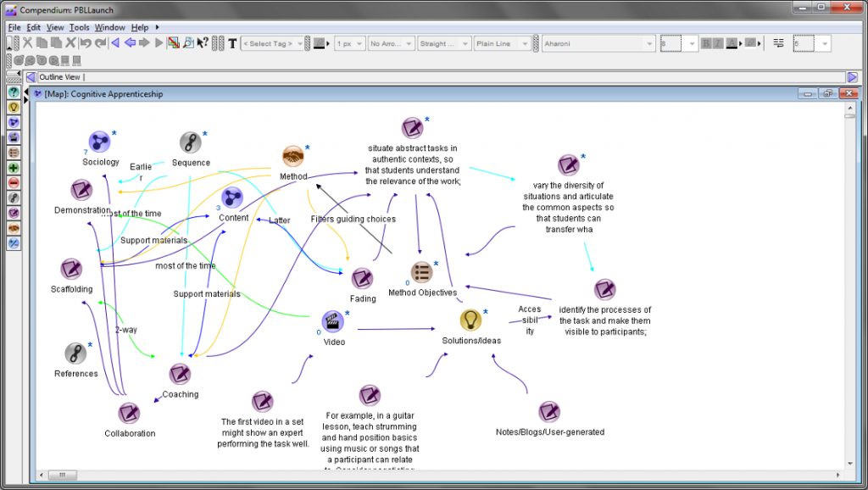Create a List node from the left palette
Screen dimensions: 868x490
click(14, 153)
